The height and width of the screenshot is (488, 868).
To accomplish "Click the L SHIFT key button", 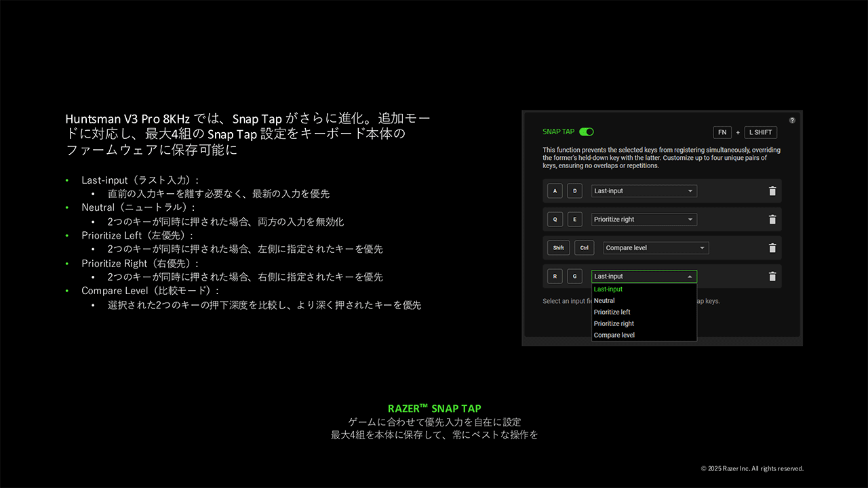I will coord(760,132).
